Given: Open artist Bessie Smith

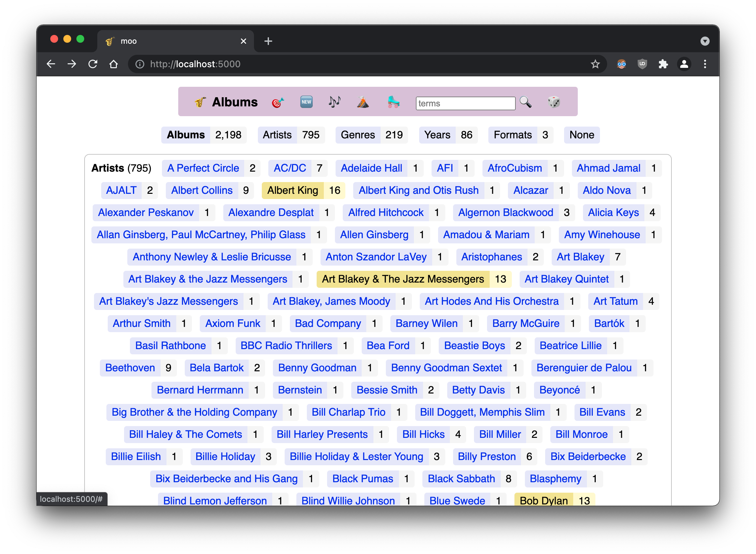Looking at the screenshot, I should [387, 390].
